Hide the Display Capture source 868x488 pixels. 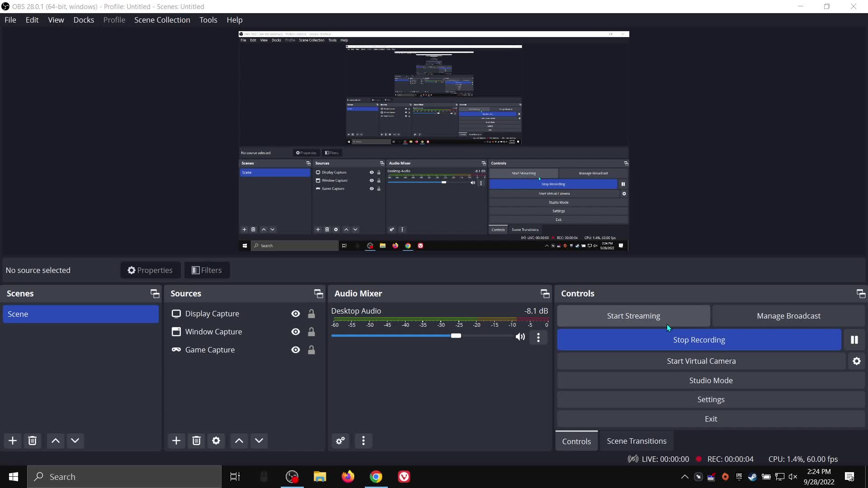pos(296,314)
